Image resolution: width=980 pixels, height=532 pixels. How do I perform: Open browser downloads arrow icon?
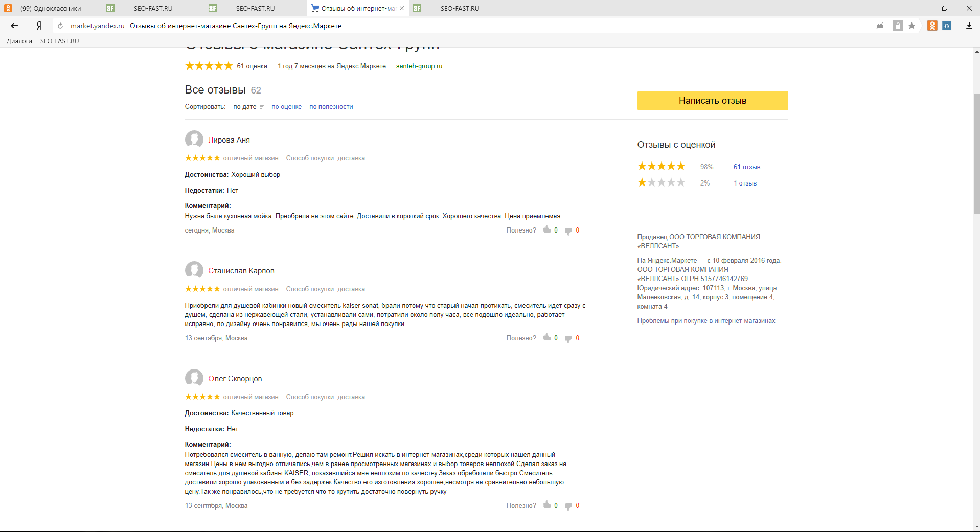pyautogui.click(x=969, y=26)
